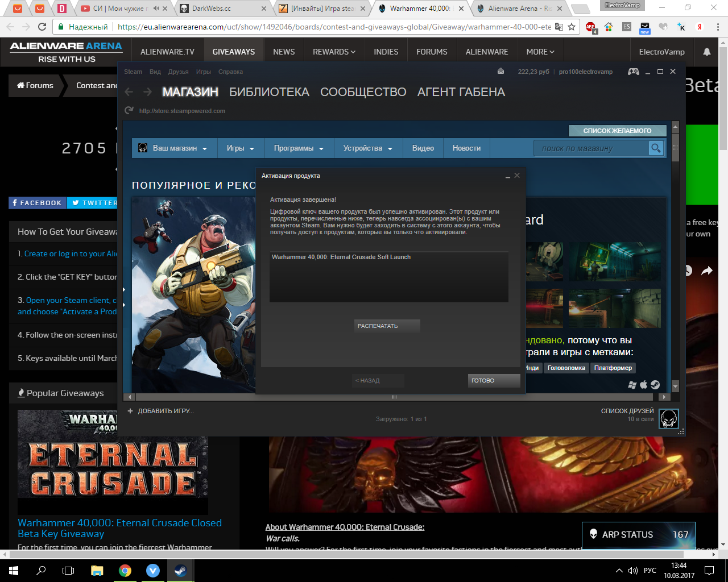Viewport: 728px width, 582px height.
Task: Click the Steam store search magnifier icon
Action: tap(656, 148)
